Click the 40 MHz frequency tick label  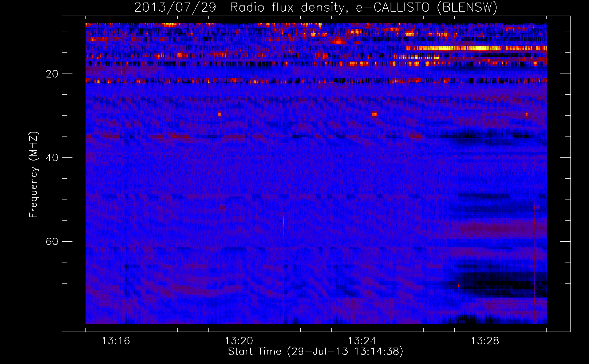point(52,158)
